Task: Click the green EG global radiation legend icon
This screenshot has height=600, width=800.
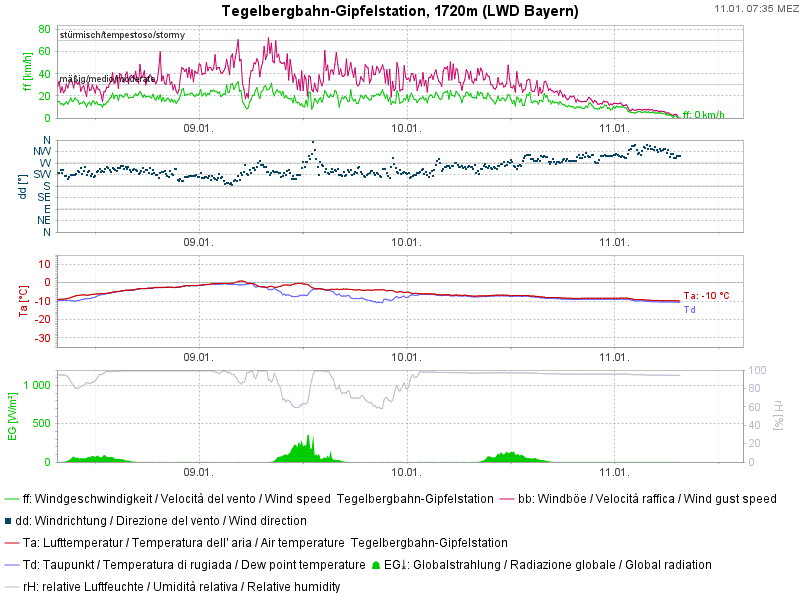Action: tap(375, 565)
